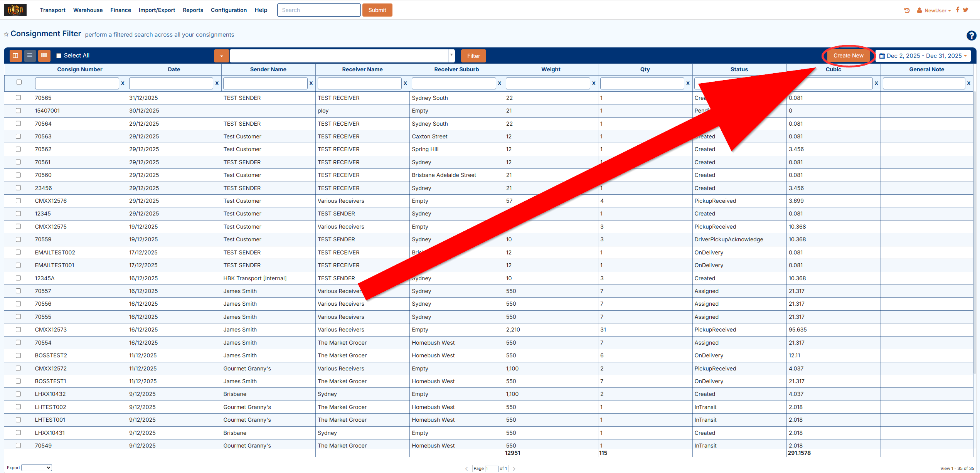Open the Facebook icon link

[x=958, y=10]
